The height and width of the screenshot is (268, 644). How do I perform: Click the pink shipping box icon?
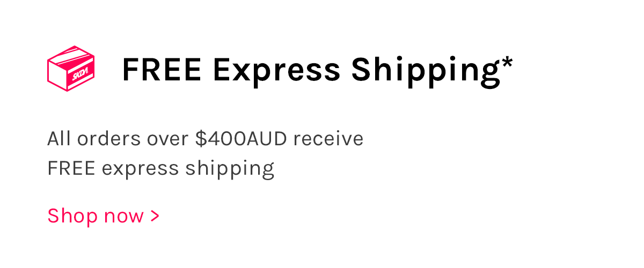[71, 69]
